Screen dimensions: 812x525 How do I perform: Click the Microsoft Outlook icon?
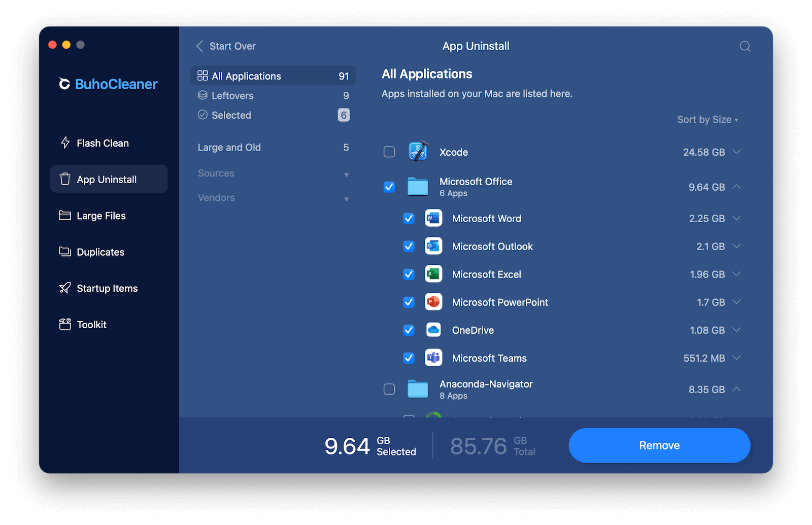(433, 247)
